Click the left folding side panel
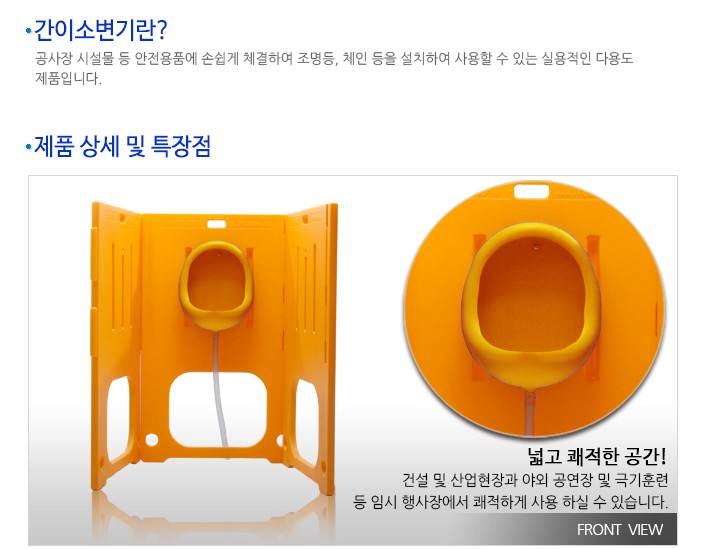Image resolution: width=726 pixels, height=549 pixels. coord(116,345)
